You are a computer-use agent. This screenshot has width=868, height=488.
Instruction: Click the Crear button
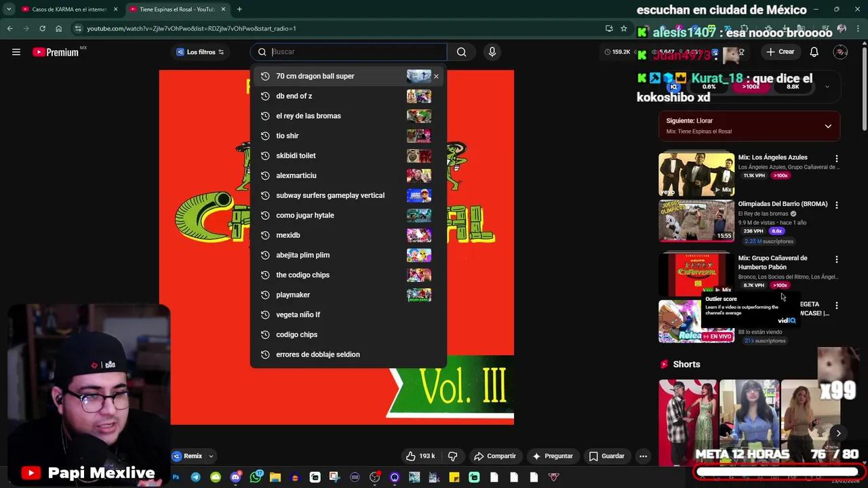[x=780, y=52]
